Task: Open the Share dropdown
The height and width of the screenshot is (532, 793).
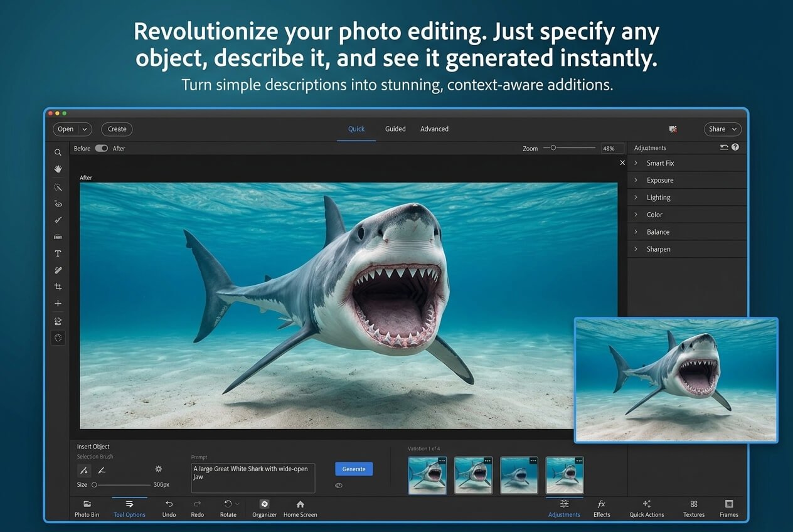Action: click(x=722, y=129)
